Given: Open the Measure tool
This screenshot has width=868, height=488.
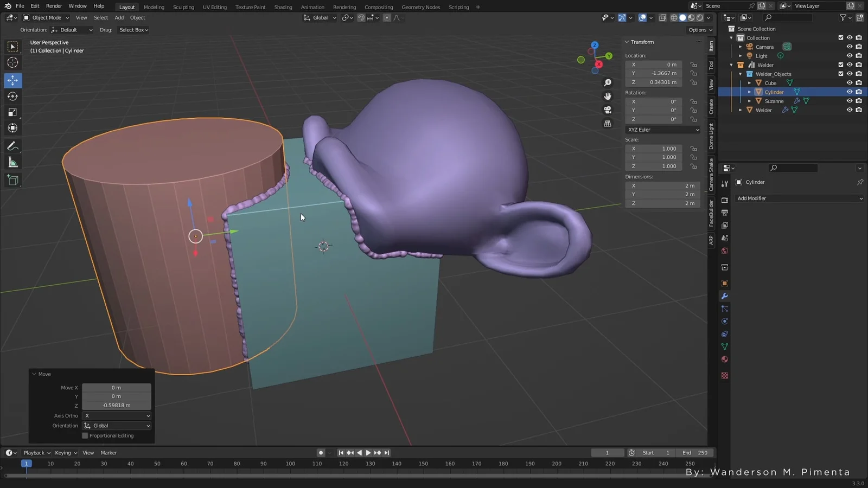Looking at the screenshot, I should pos(12,162).
